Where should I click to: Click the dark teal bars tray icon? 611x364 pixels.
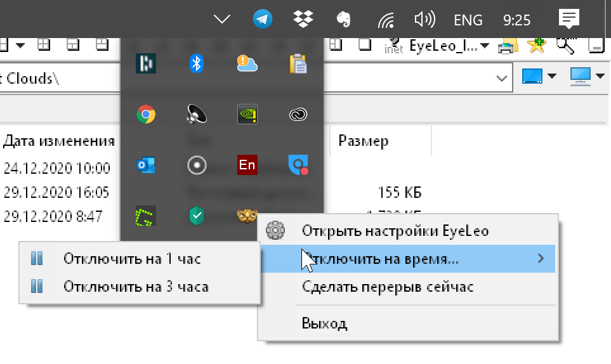[x=146, y=63]
